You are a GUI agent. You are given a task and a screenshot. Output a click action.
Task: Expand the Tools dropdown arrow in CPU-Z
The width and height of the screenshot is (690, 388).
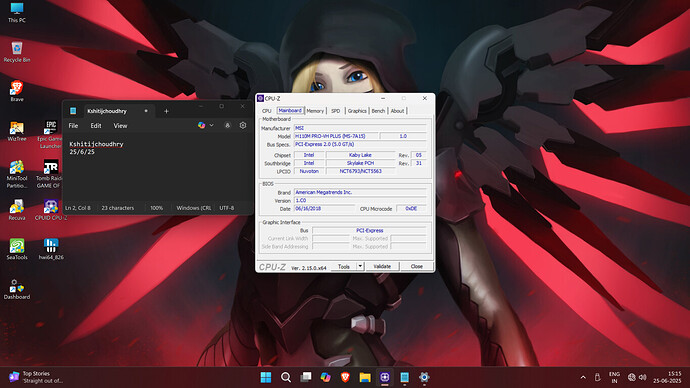click(360, 266)
